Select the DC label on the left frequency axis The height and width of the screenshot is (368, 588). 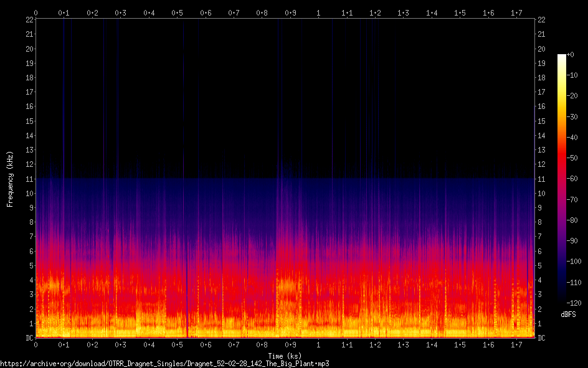(x=28, y=338)
